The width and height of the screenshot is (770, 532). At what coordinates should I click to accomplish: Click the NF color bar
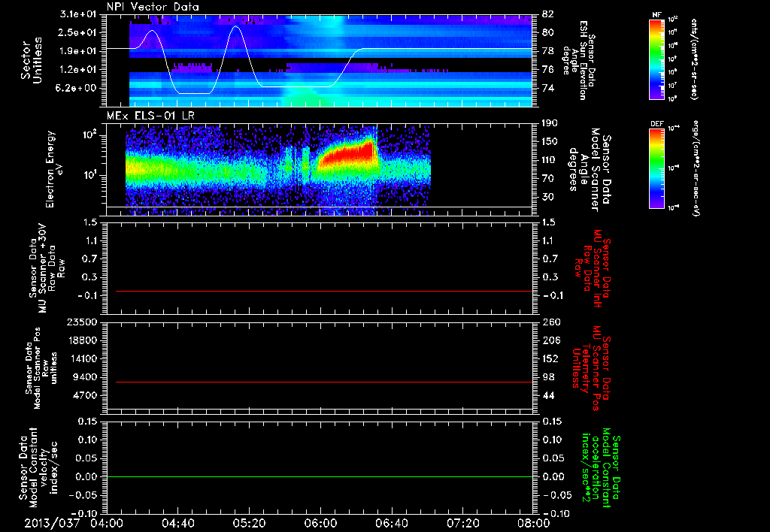(x=657, y=59)
